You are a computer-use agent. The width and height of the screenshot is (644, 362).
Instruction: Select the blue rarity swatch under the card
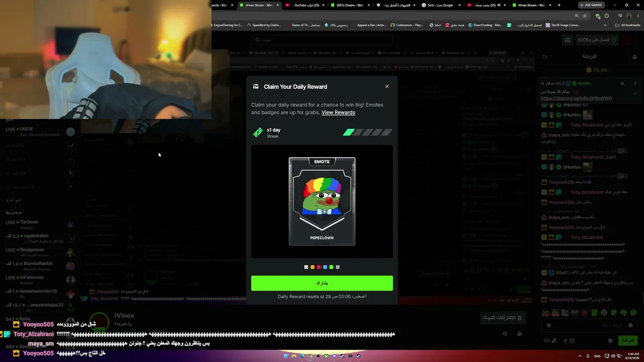(x=325, y=267)
